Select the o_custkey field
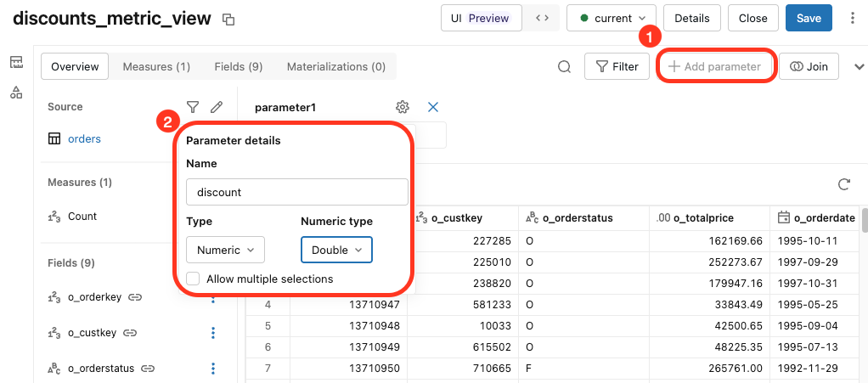 pyautogui.click(x=92, y=333)
